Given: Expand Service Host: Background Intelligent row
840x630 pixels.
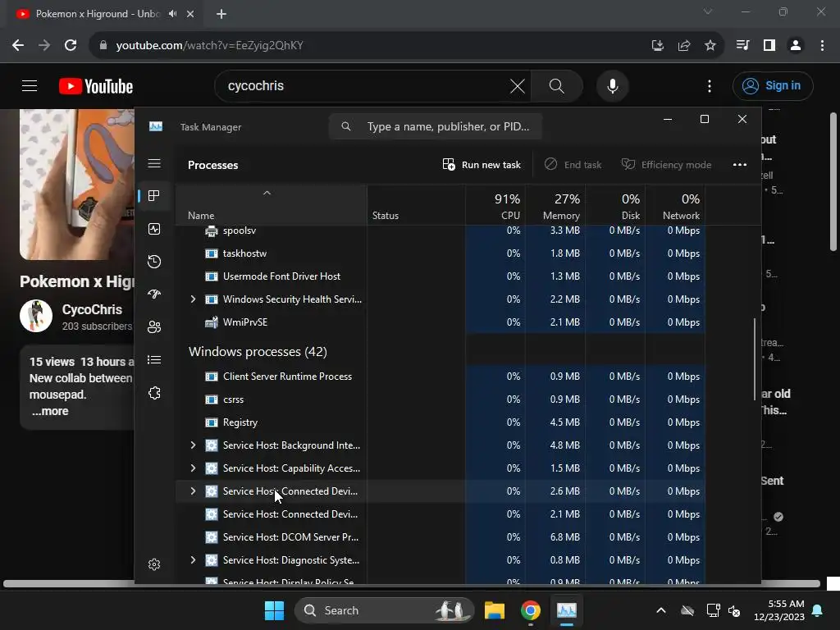Looking at the screenshot, I should click(193, 445).
